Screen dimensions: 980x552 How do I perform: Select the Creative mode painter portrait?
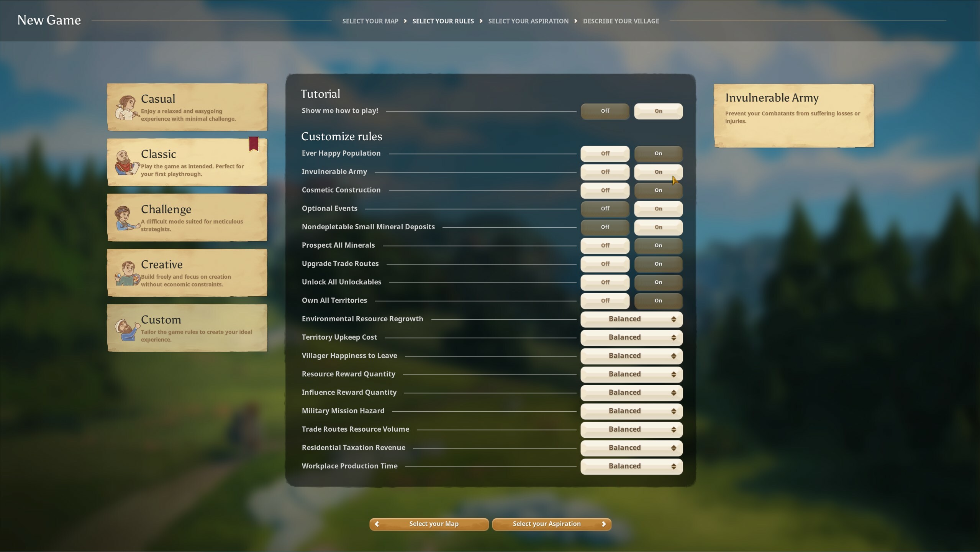coord(127,273)
